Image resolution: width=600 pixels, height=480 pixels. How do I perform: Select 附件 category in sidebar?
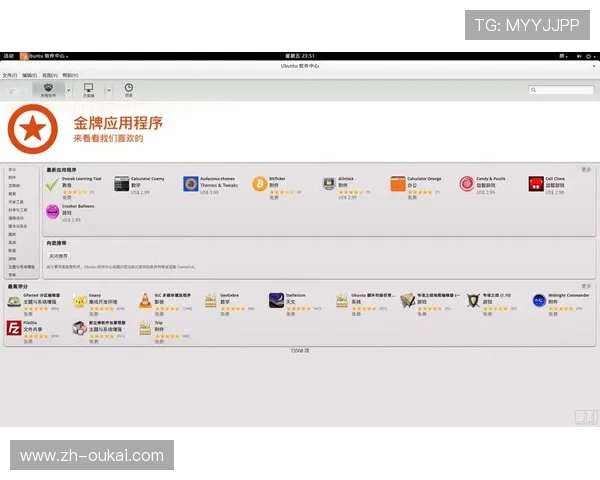pyautogui.click(x=12, y=178)
